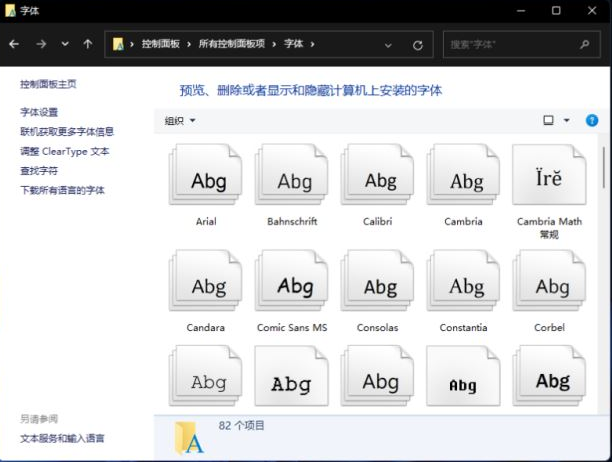Click 调整 ClearType 文本 link

pyautogui.click(x=65, y=151)
